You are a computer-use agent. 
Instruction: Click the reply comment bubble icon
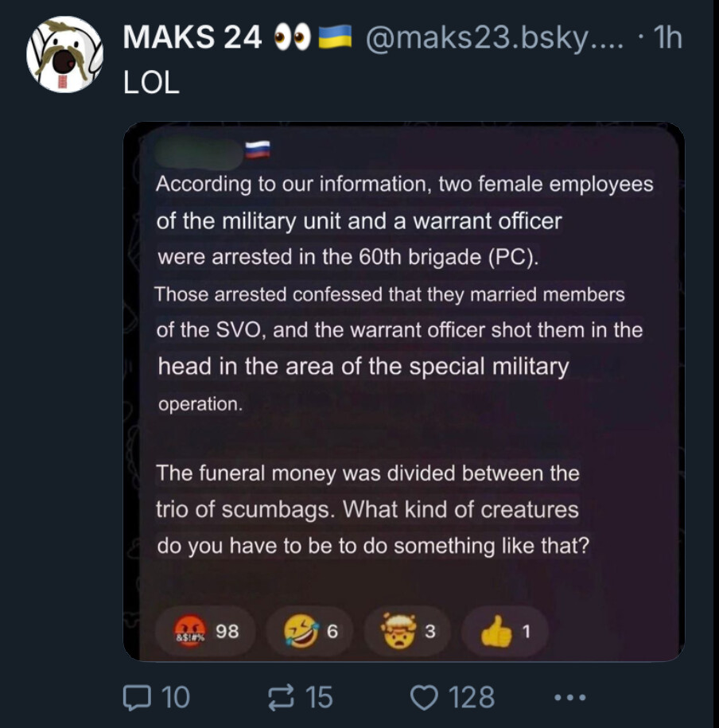(137, 697)
